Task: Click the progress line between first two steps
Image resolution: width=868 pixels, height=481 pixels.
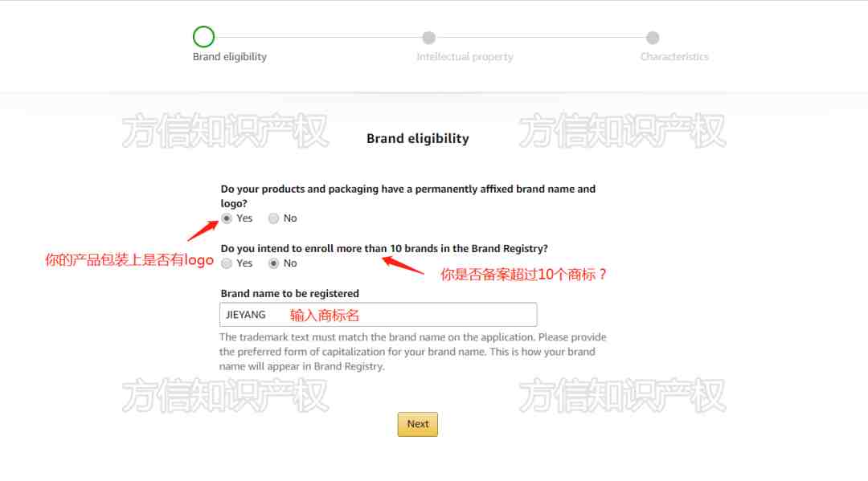Action: (318, 38)
